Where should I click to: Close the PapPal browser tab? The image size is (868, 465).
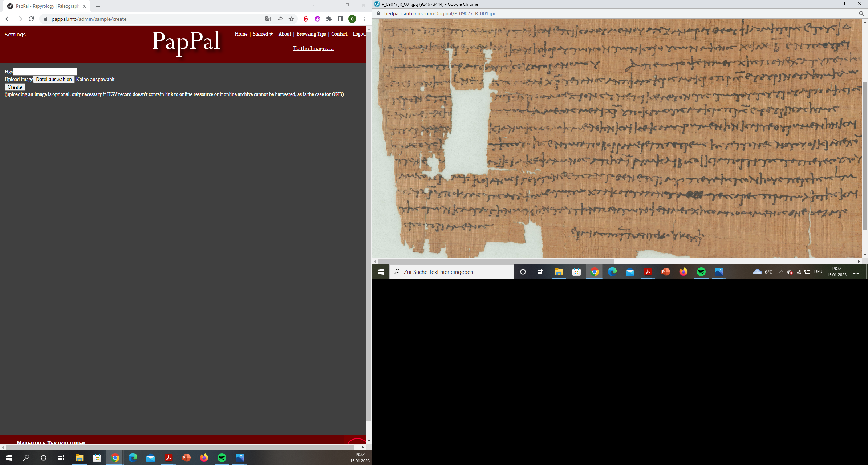pos(84,6)
